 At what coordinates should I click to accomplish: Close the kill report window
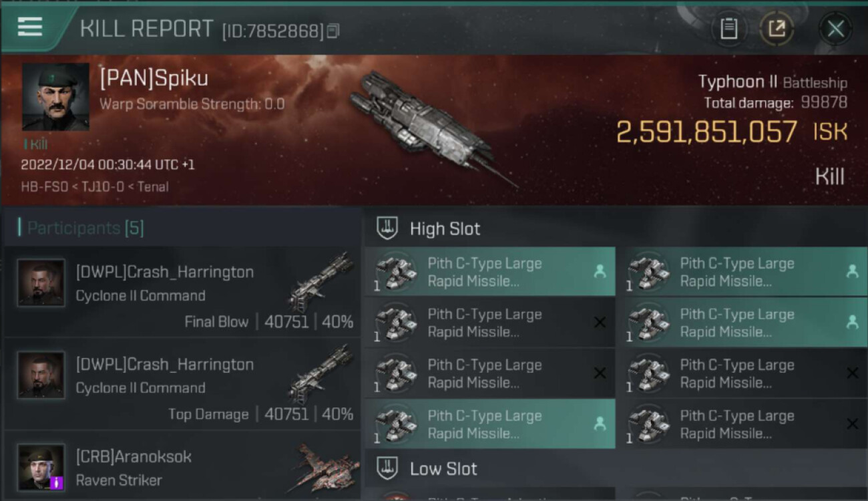click(835, 29)
